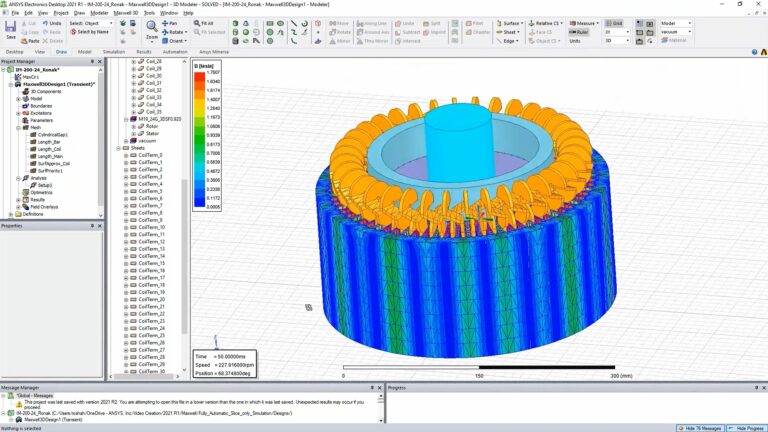This screenshot has height=432, width=768.
Task: Open the Surface dropdown
Action: [x=509, y=23]
